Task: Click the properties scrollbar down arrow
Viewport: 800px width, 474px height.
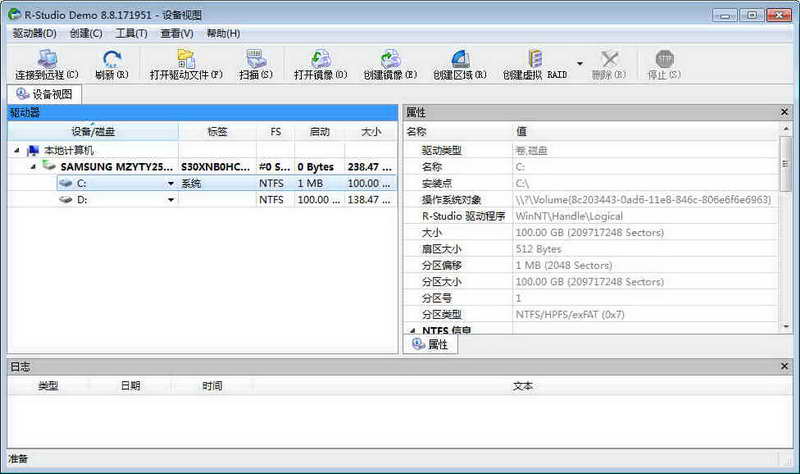Action: point(786,327)
